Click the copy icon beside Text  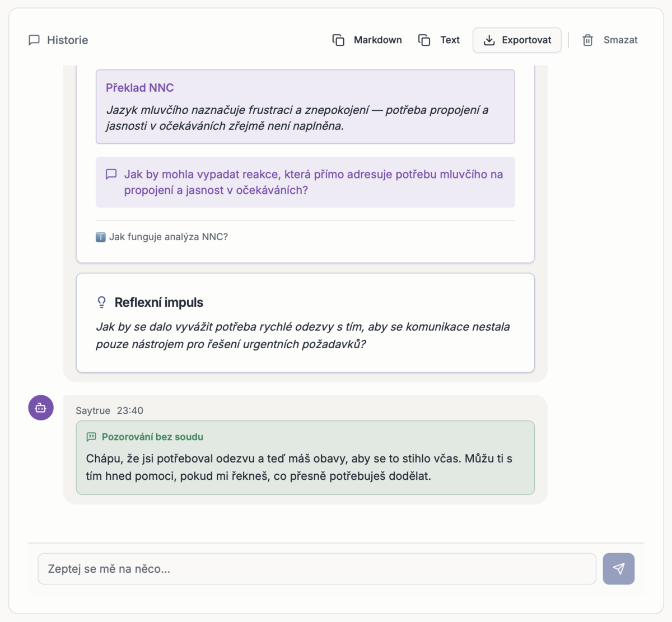(x=424, y=40)
